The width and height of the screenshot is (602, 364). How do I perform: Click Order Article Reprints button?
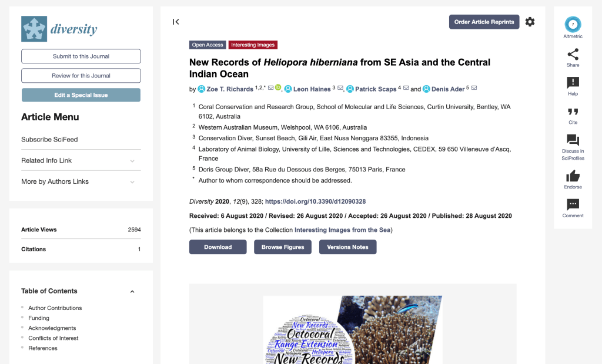point(484,22)
